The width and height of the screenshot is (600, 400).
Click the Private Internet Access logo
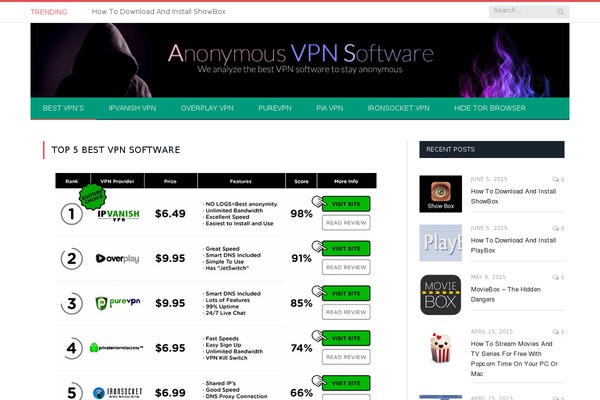(x=116, y=348)
